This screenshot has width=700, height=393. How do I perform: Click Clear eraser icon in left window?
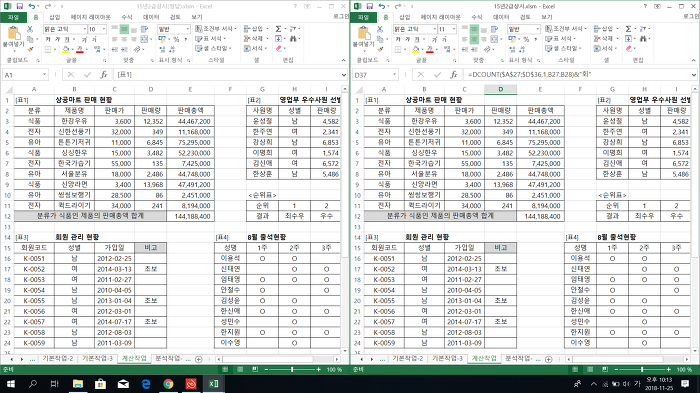click(x=279, y=49)
